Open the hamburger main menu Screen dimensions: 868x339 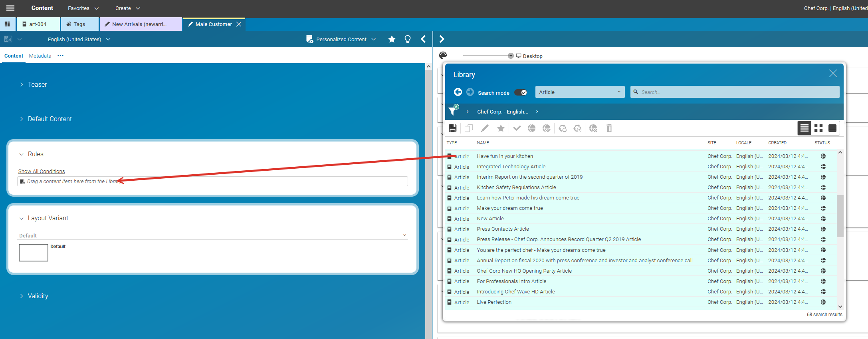10,8
